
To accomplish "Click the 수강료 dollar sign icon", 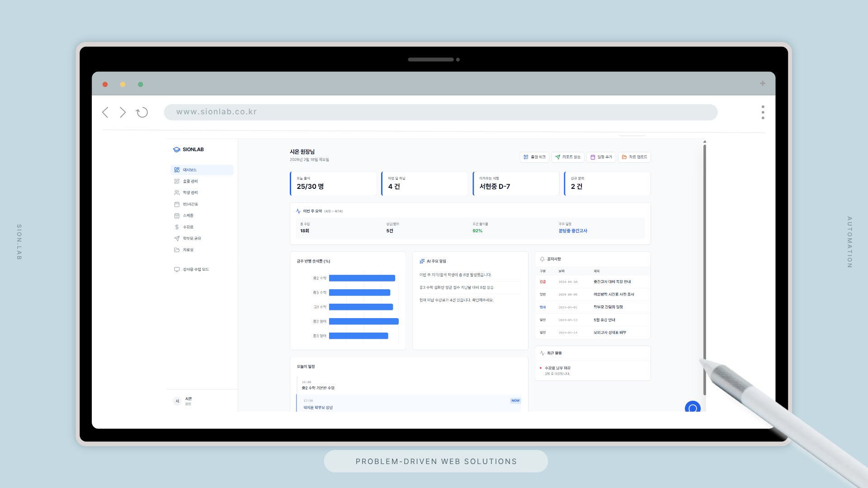I will coord(177,227).
